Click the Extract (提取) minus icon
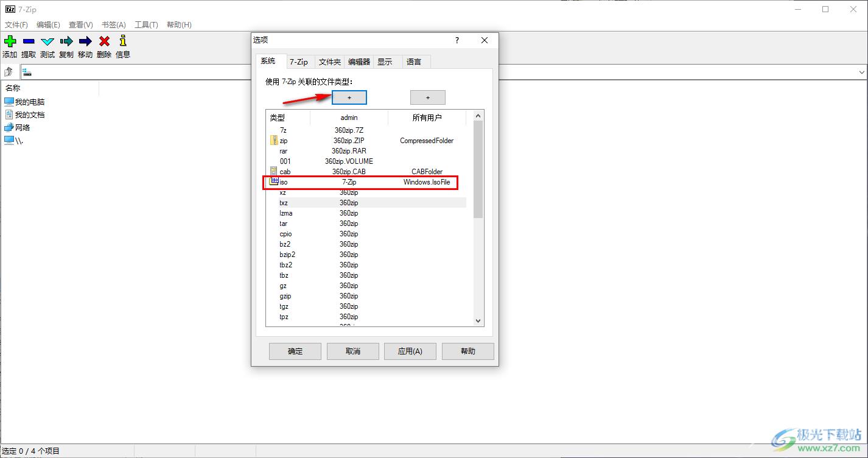This screenshot has width=868, height=458. click(29, 41)
